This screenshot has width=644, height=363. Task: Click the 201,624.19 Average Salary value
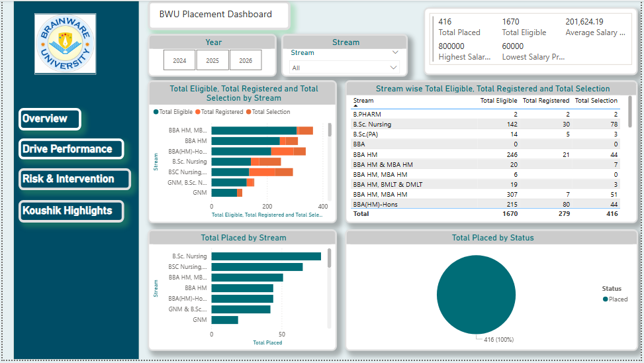coord(584,21)
